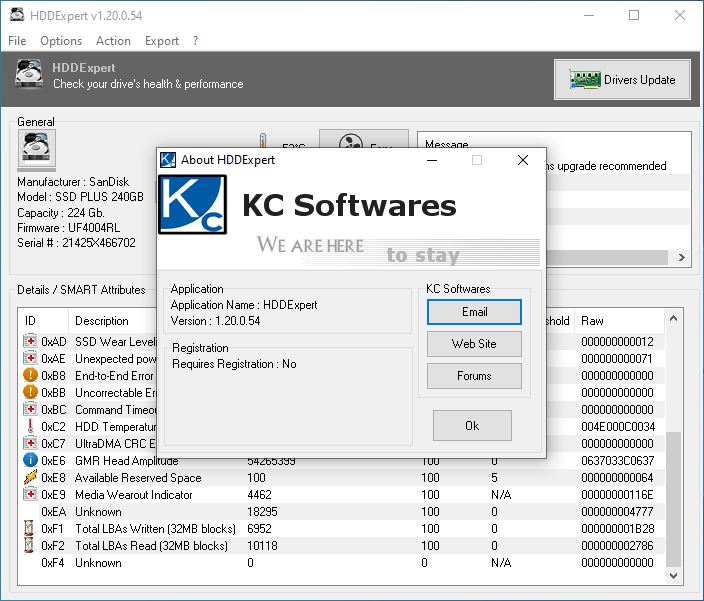This screenshot has width=704, height=601.
Task: Click the Forums button
Action: (474, 376)
